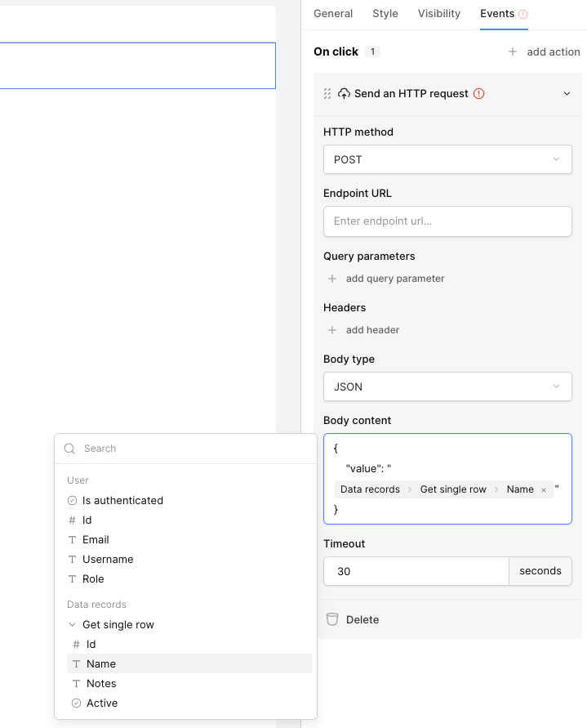This screenshot has width=587, height=728.
Task: Click the plus icon beside add action
Action: [513, 51]
